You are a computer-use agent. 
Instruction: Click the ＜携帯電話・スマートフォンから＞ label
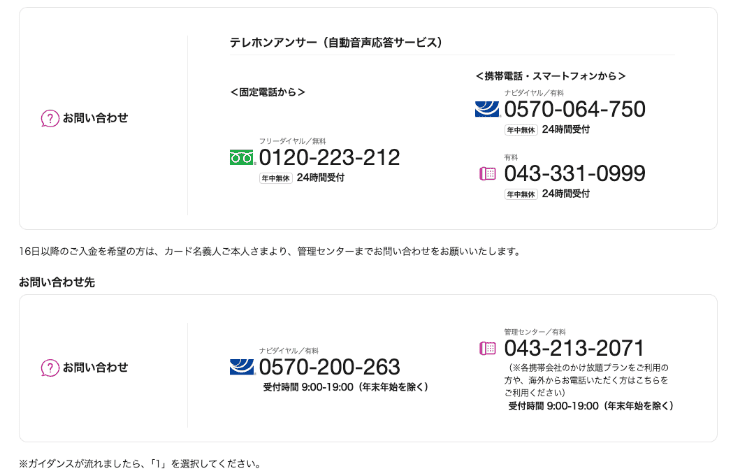pyautogui.click(x=550, y=76)
